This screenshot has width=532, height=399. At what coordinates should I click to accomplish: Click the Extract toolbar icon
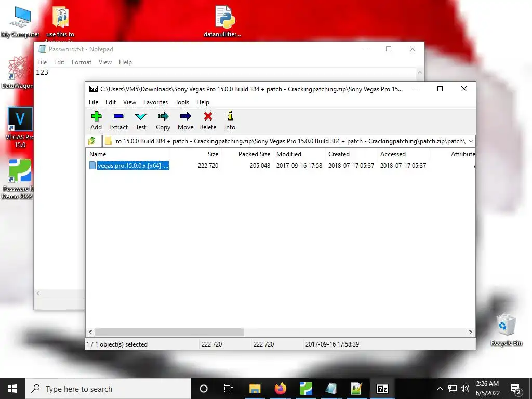click(x=118, y=121)
